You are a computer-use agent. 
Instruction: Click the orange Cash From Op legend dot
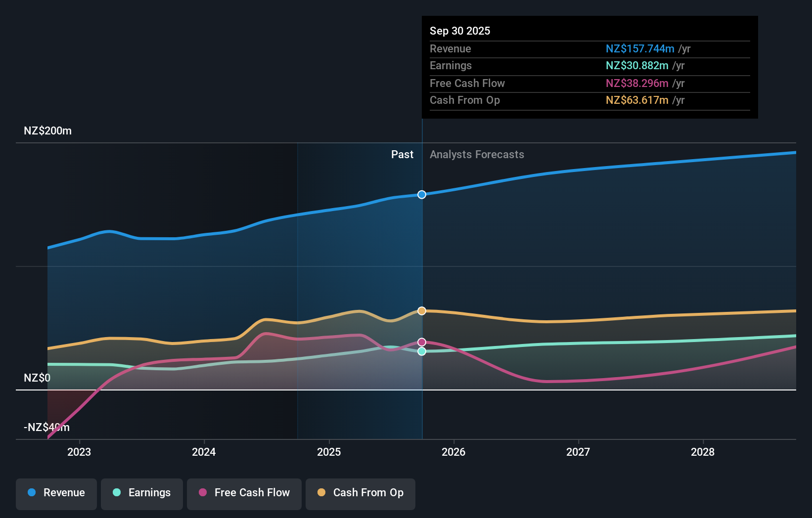pos(321,493)
